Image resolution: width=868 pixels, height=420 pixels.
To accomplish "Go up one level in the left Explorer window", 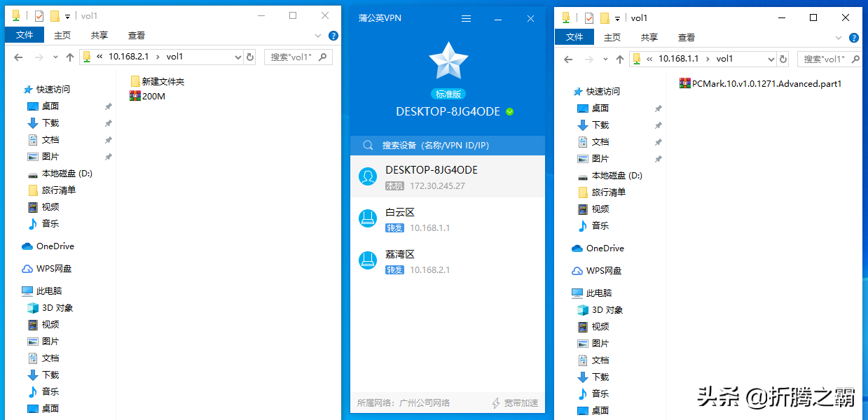I will coord(69,57).
